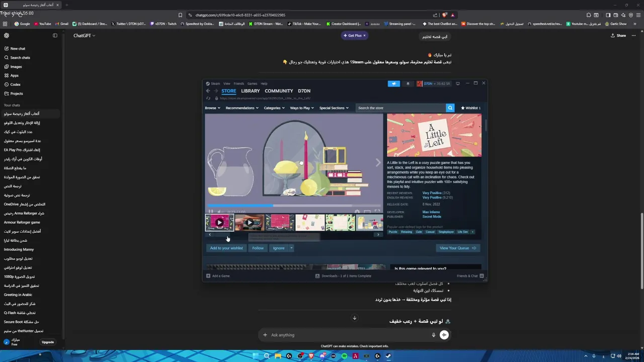The height and width of the screenshot is (362, 644).
Task: Open the Games menu in Steam
Action: pos(252,83)
